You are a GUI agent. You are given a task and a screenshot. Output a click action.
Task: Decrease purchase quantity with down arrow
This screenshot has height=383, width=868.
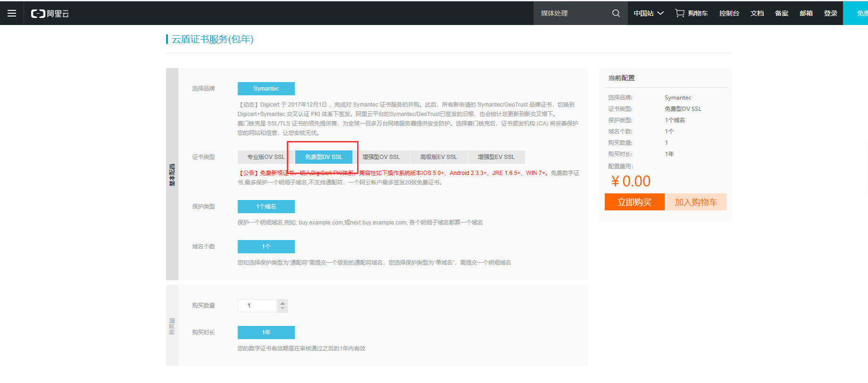coord(283,308)
